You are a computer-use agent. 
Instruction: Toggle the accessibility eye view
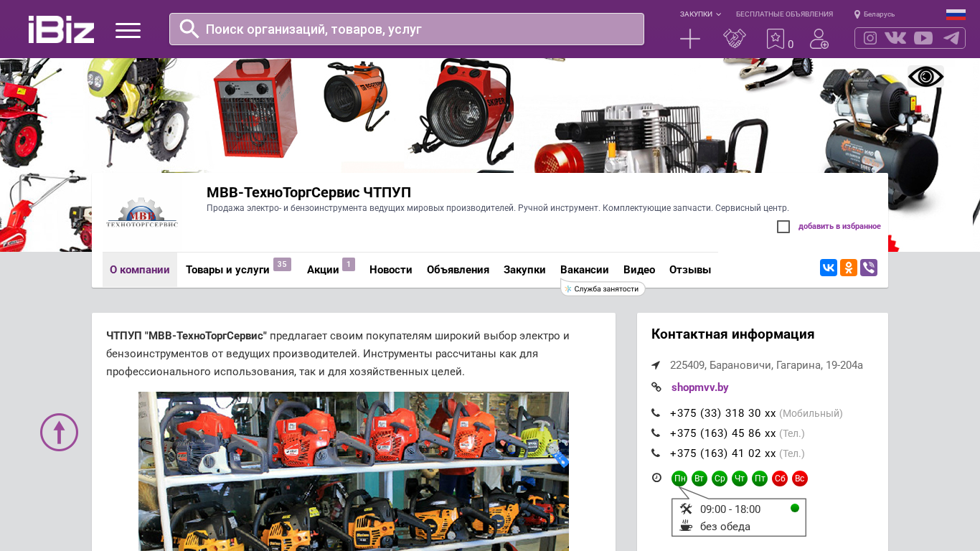coord(925,77)
